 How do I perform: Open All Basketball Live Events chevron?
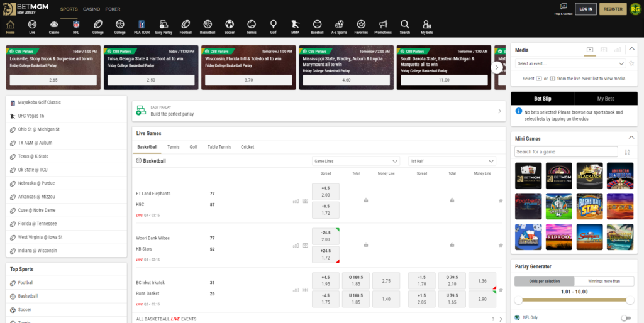(501, 319)
